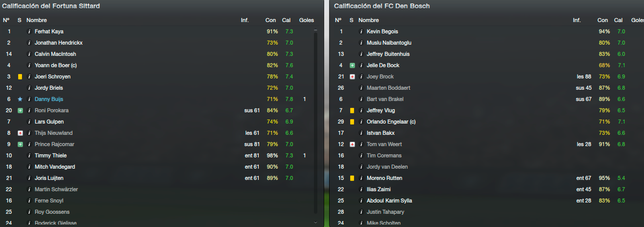This screenshot has width=644, height=227.
Task: Sort Fortuna Sittard table by Goles column
Action: (307, 20)
